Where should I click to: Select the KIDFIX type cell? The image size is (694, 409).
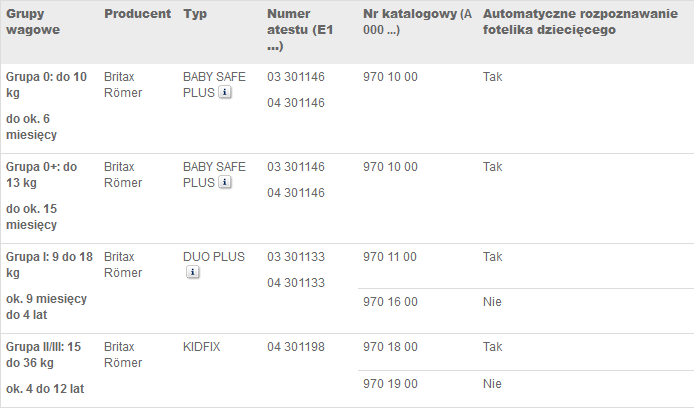(201, 347)
